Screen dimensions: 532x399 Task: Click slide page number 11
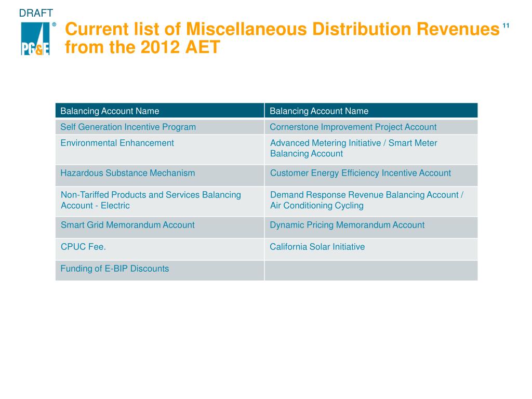pos(506,26)
